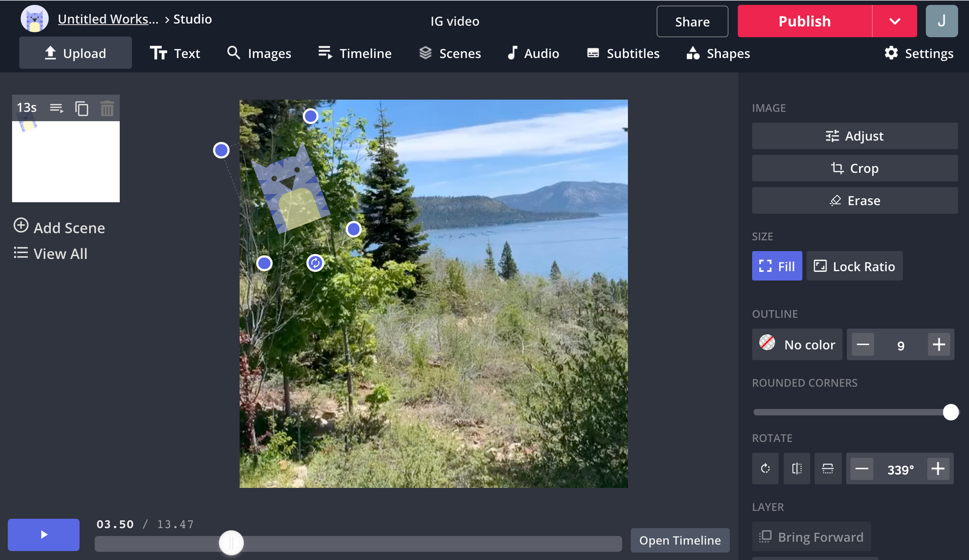Viewport: 969px width, 560px height.
Task: Open the No color outline picker
Action: click(797, 344)
